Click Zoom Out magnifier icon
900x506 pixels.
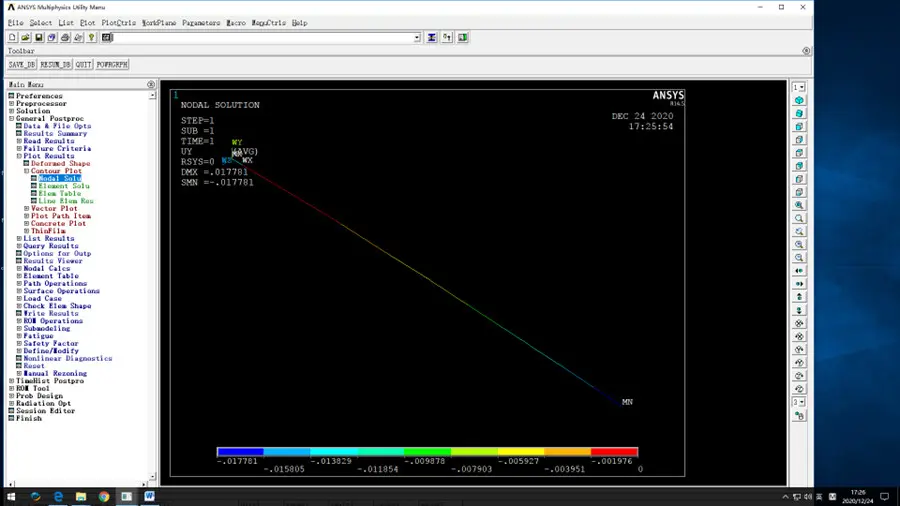(x=799, y=258)
